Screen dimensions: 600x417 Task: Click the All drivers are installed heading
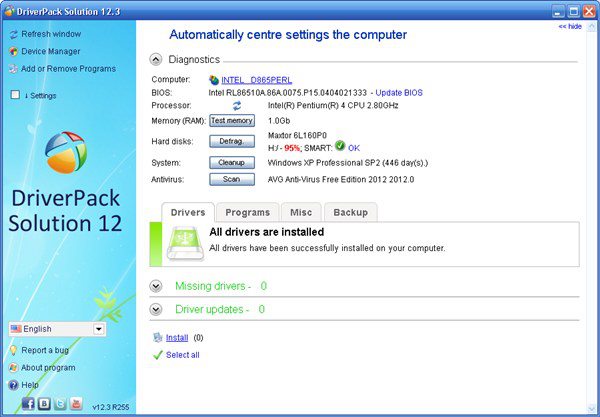[x=267, y=232]
